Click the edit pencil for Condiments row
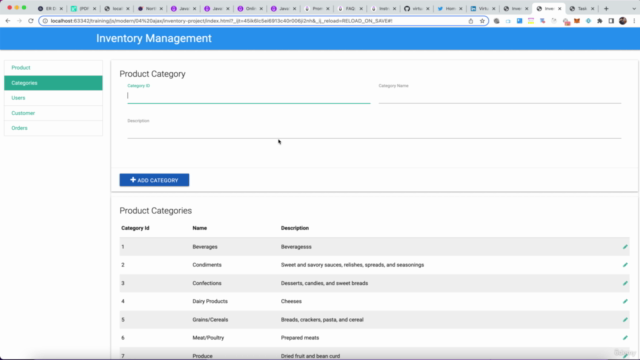640x360 pixels. click(625, 265)
